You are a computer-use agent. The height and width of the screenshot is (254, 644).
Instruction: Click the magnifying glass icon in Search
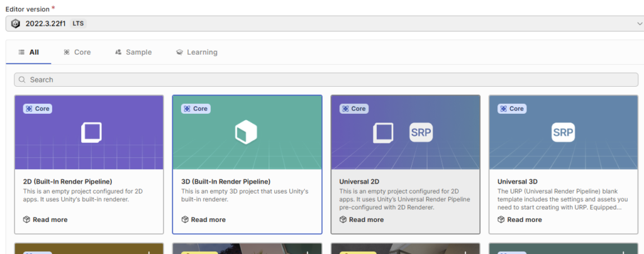click(x=22, y=80)
